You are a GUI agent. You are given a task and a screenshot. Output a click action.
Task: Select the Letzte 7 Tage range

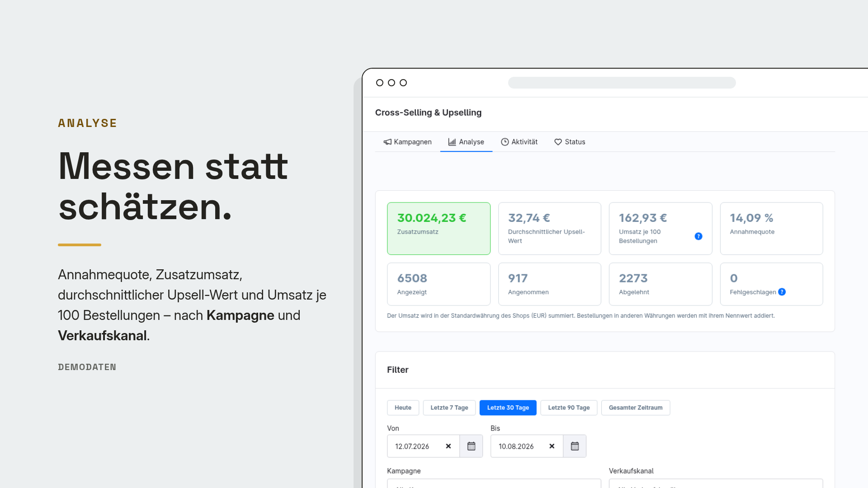(449, 408)
